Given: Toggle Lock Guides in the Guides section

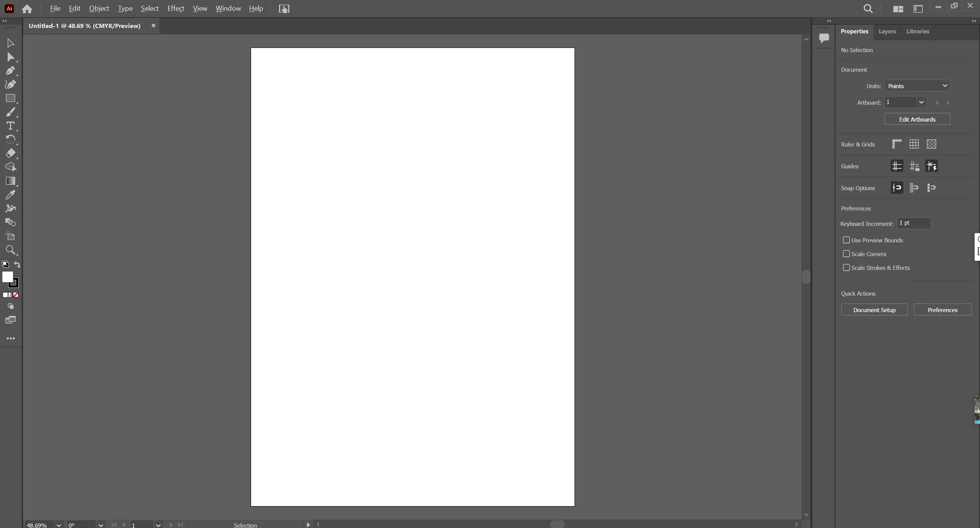Looking at the screenshot, I should click(914, 166).
